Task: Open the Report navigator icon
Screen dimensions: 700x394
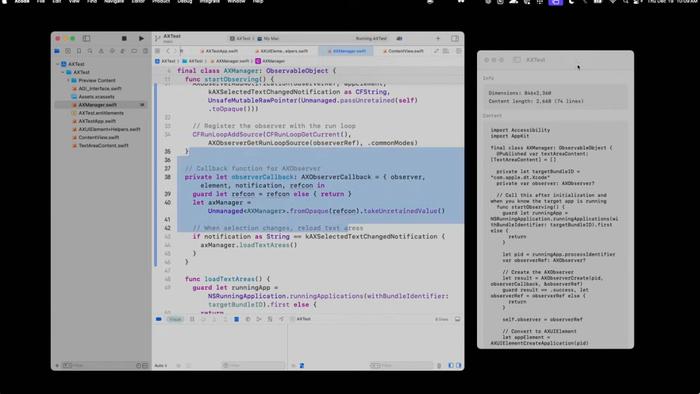Action: tap(145, 51)
